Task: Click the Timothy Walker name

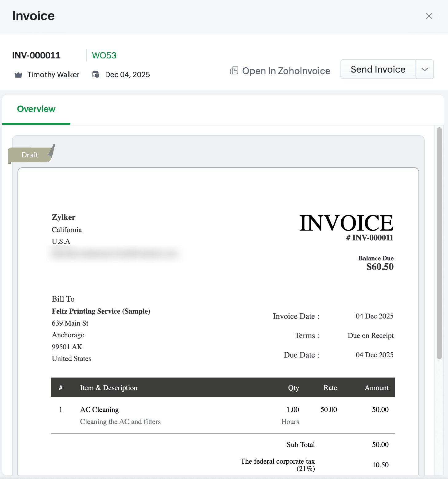Action: [53, 75]
